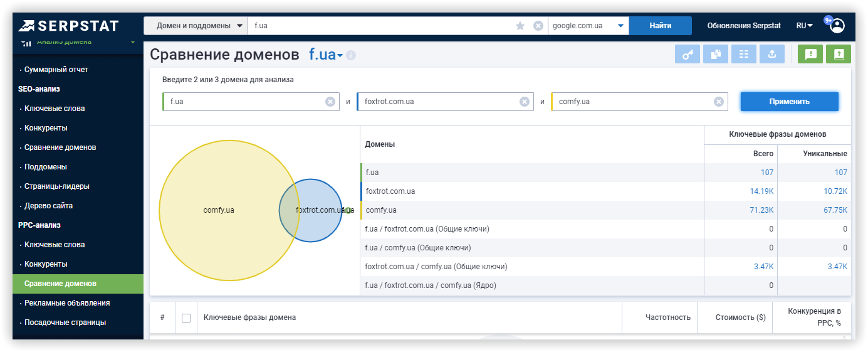Click the 'Найти' search button
The image size is (868, 352).
click(661, 26)
